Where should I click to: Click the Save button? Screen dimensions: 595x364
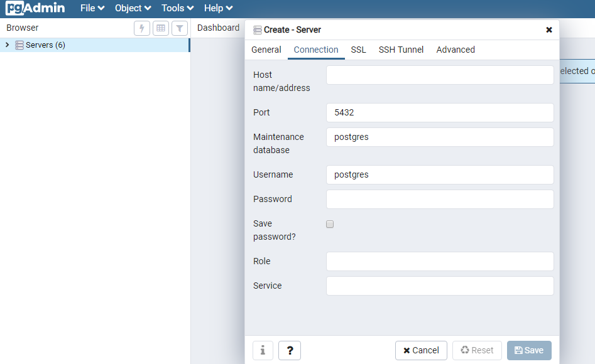tap(529, 350)
